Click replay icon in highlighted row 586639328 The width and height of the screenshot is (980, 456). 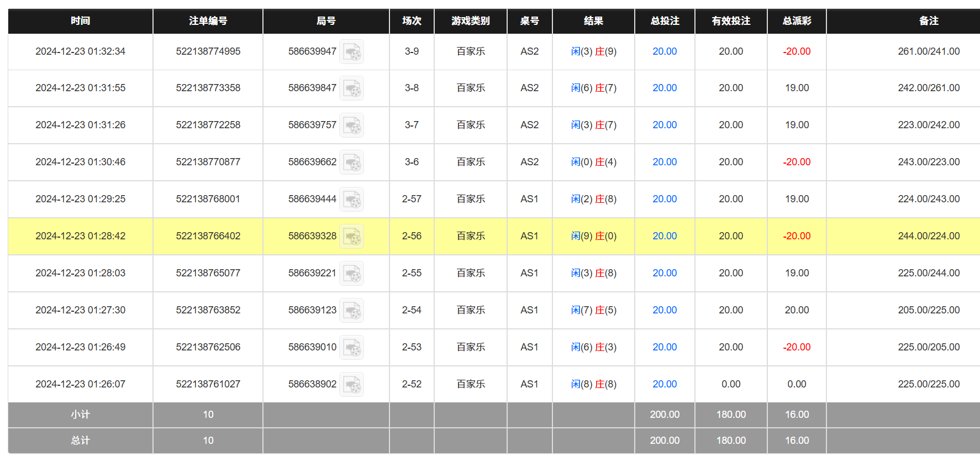[351, 237]
